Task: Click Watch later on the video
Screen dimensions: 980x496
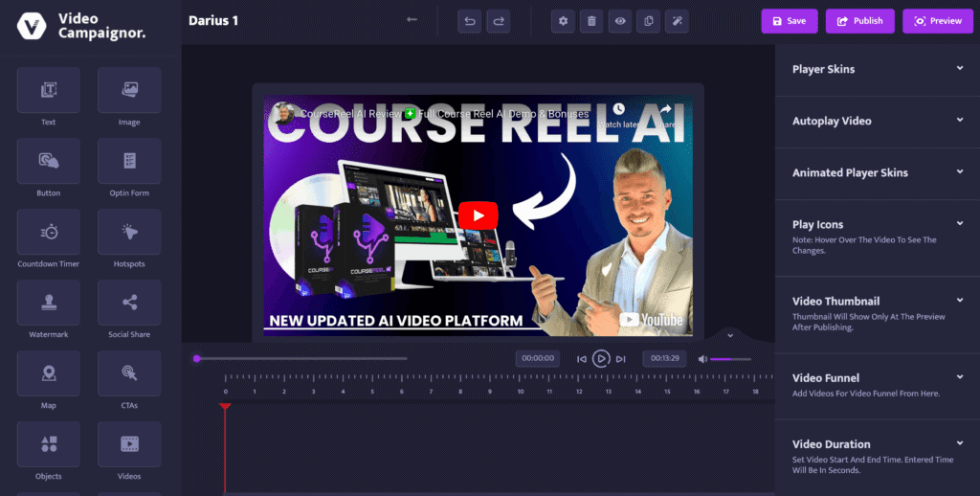Action: 618,116
